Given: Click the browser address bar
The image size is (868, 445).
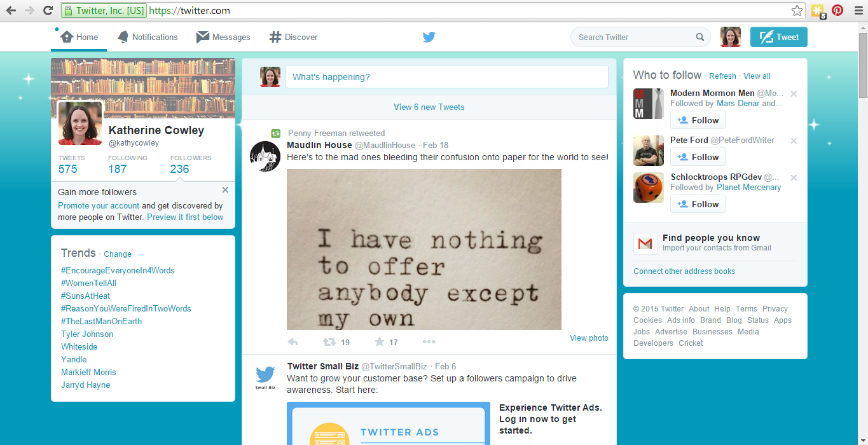Looking at the screenshot, I should (x=432, y=10).
